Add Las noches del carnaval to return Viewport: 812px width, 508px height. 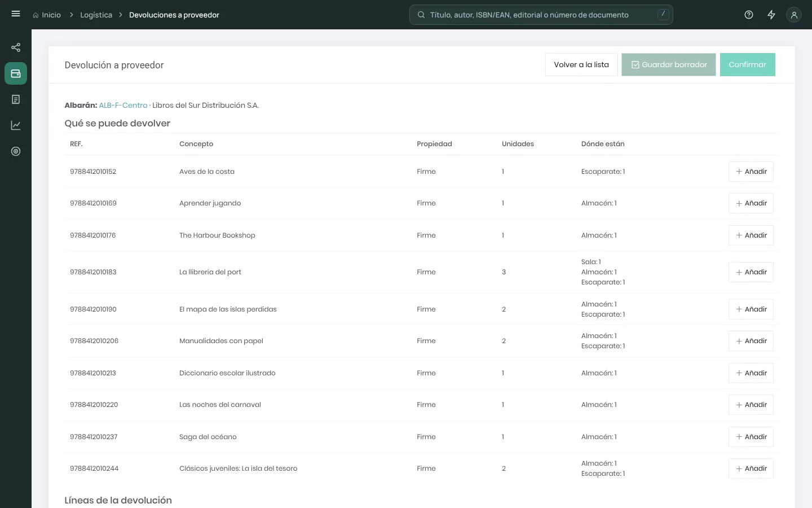click(x=751, y=405)
